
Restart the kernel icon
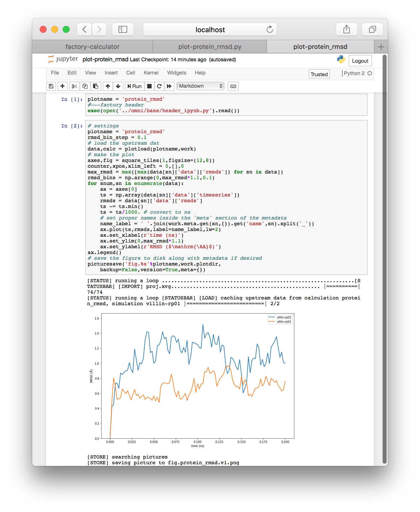point(159,86)
